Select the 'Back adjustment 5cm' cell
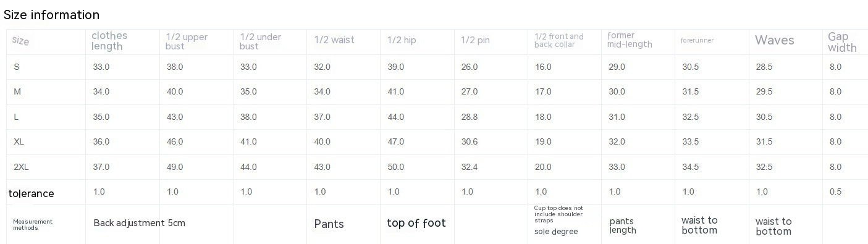Viewport: 868px width, 244px height. tap(139, 222)
